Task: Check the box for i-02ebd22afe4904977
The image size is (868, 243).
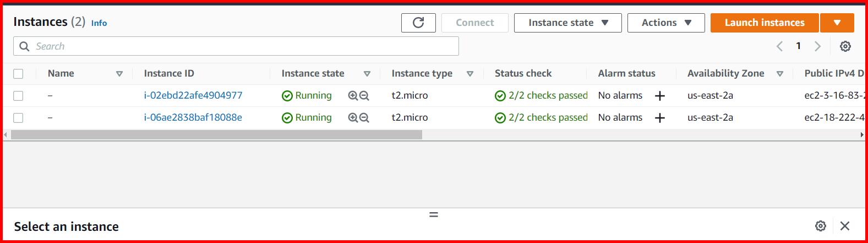Action: click(x=18, y=96)
